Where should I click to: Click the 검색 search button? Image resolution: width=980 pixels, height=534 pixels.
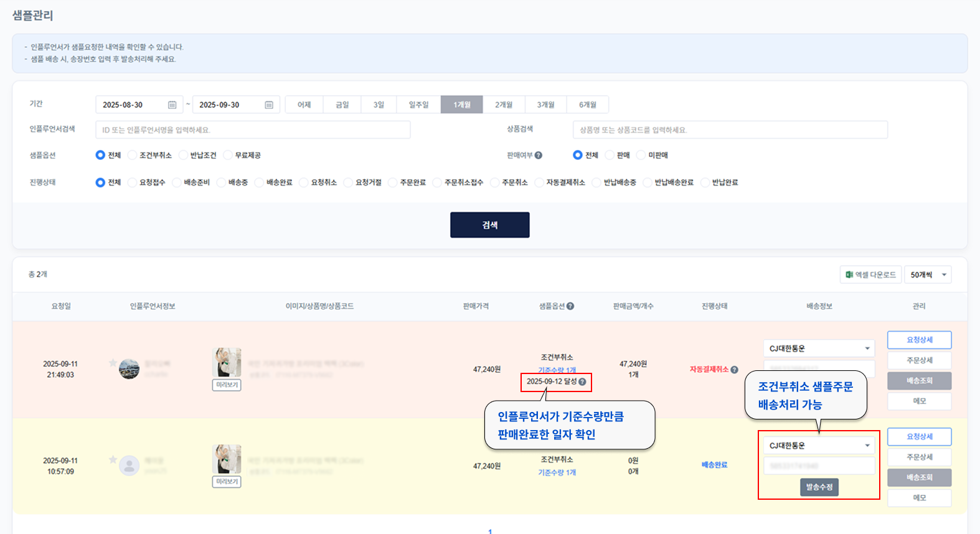[x=489, y=225]
